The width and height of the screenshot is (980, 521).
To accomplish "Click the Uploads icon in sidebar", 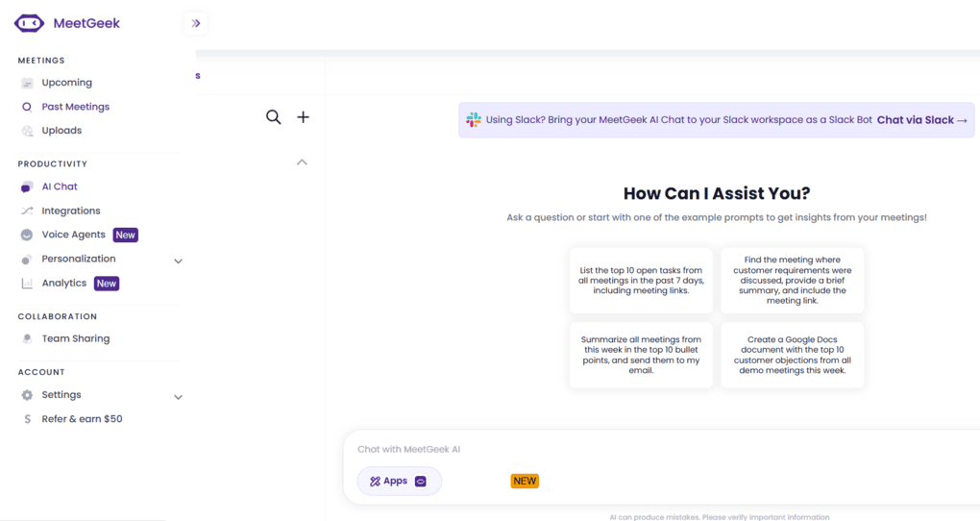I will tap(27, 131).
